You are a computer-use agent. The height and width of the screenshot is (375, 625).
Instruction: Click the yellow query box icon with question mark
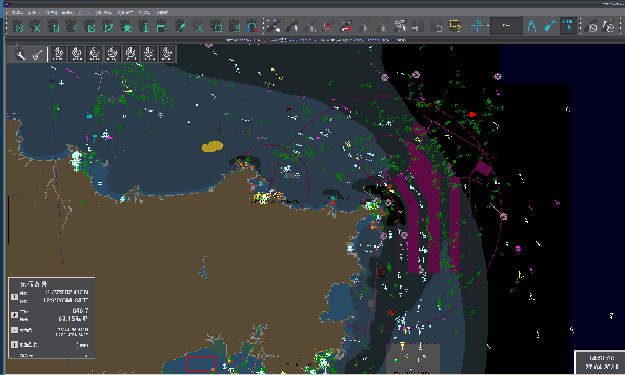455,26
